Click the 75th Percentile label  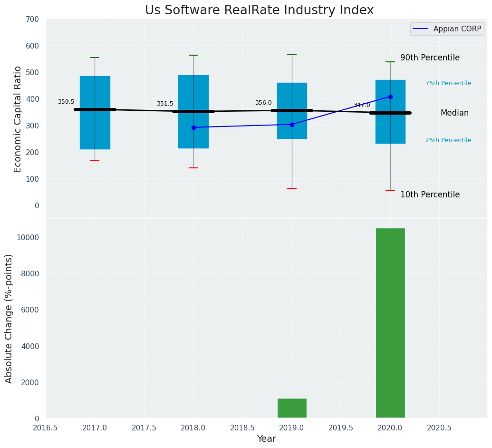pyautogui.click(x=448, y=83)
